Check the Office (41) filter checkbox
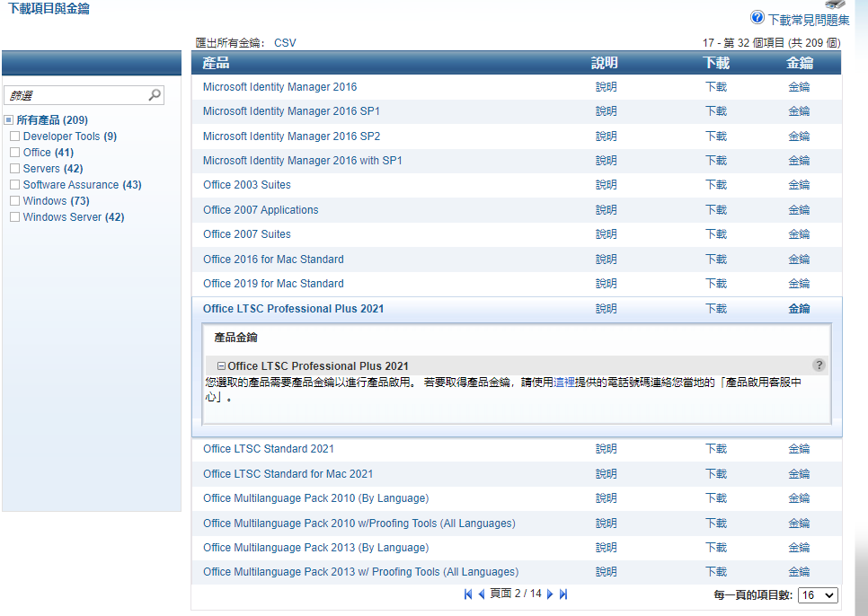868x616 pixels. [x=15, y=152]
